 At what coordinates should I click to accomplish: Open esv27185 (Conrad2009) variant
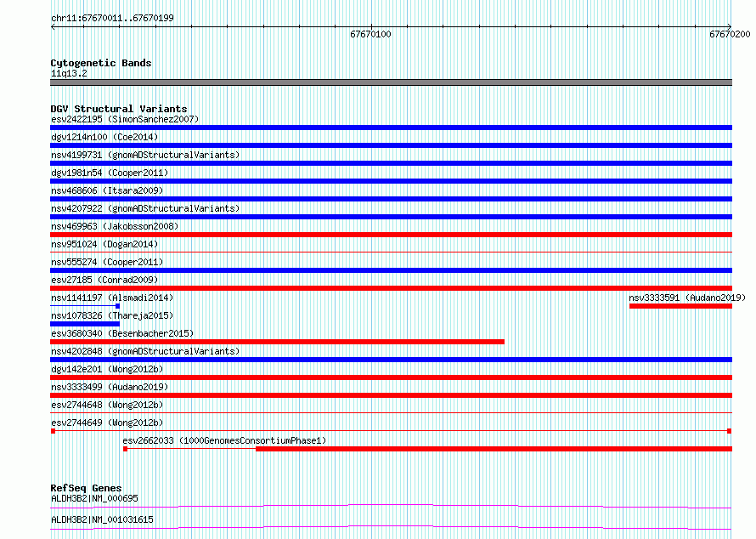[x=104, y=280]
